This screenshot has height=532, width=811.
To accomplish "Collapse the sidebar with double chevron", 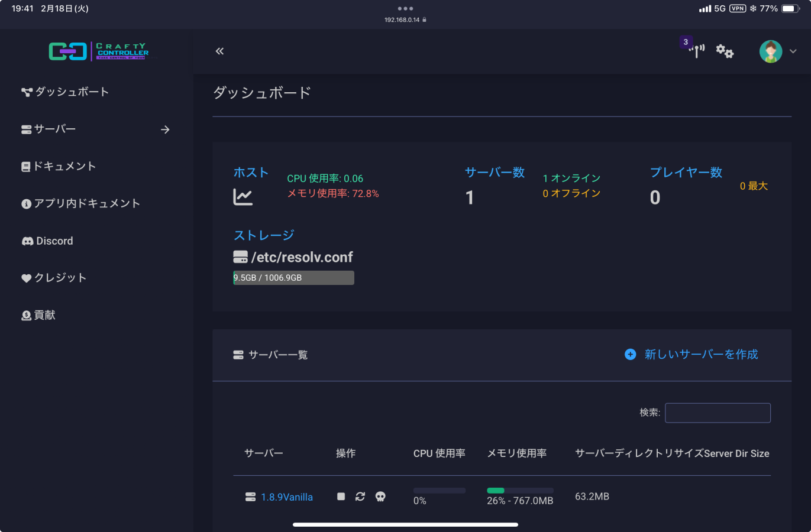I will pyautogui.click(x=219, y=51).
